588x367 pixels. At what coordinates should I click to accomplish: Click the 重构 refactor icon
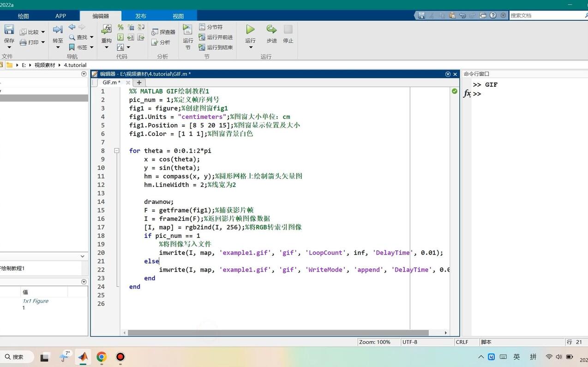tap(107, 30)
